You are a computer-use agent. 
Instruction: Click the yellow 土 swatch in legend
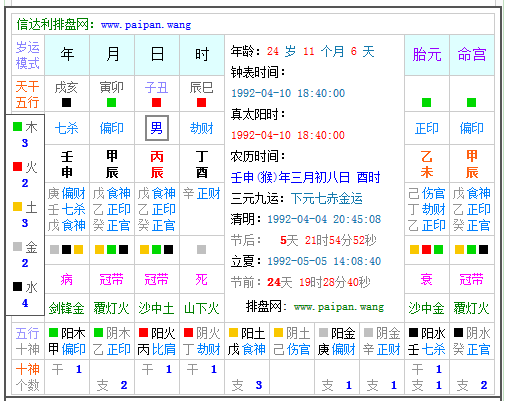click(x=17, y=207)
